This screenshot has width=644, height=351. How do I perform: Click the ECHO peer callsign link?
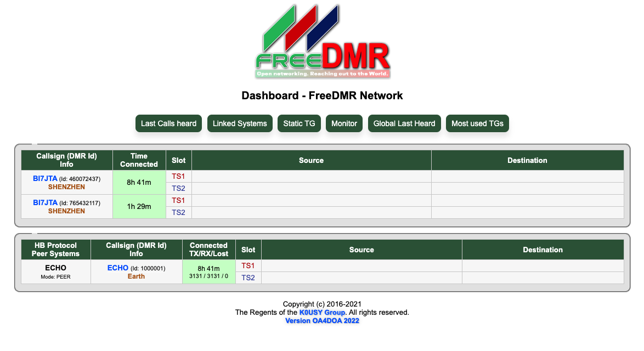click(117, 268)
